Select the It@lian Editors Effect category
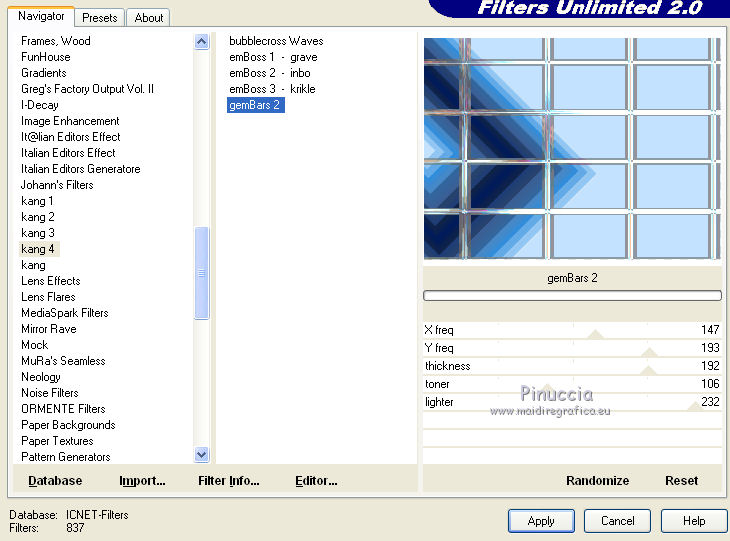 coord(71,137)
